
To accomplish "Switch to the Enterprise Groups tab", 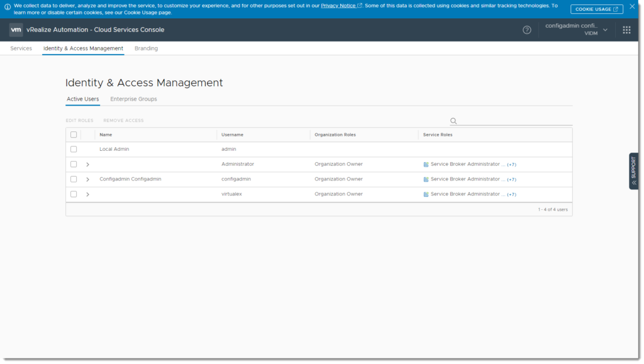I will 133,99.
